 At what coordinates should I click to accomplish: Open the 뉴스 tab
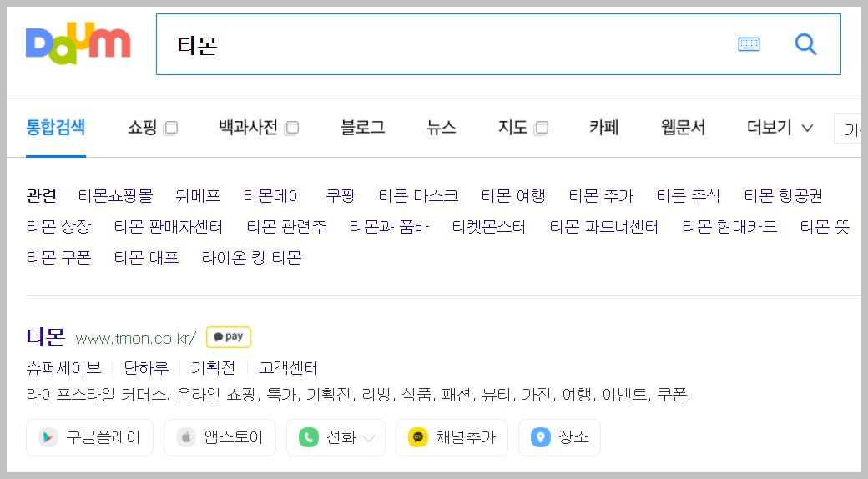pos(442,128)
